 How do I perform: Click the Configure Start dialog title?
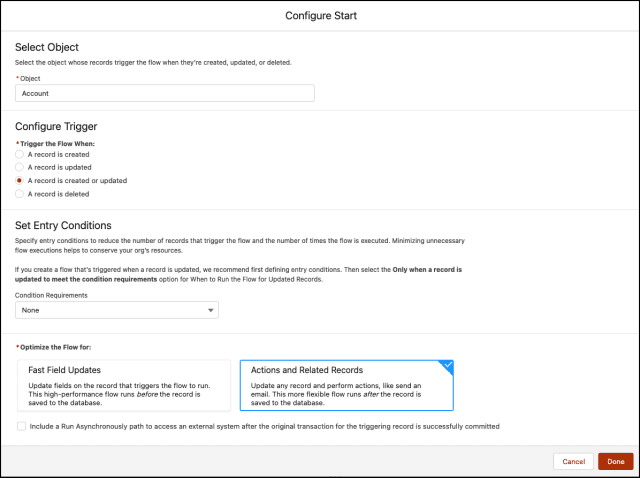(320, 15)
